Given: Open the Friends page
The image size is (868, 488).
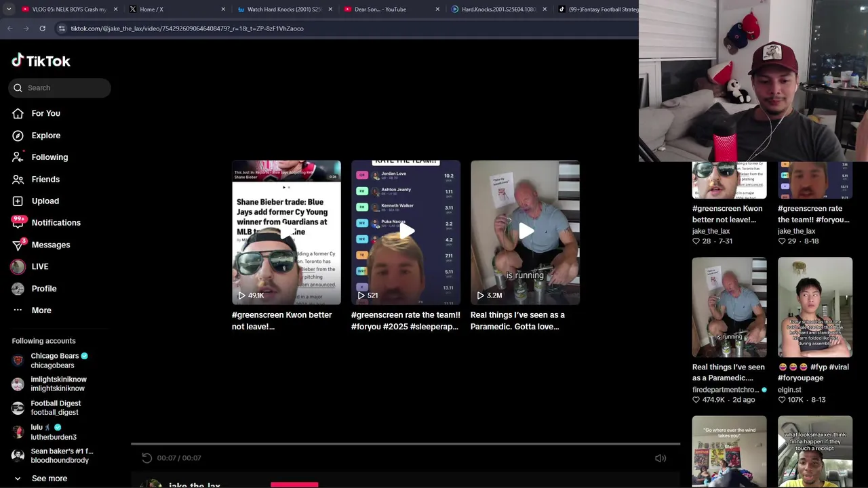Looking at the screenshot, I should click(x=45, y=179).
